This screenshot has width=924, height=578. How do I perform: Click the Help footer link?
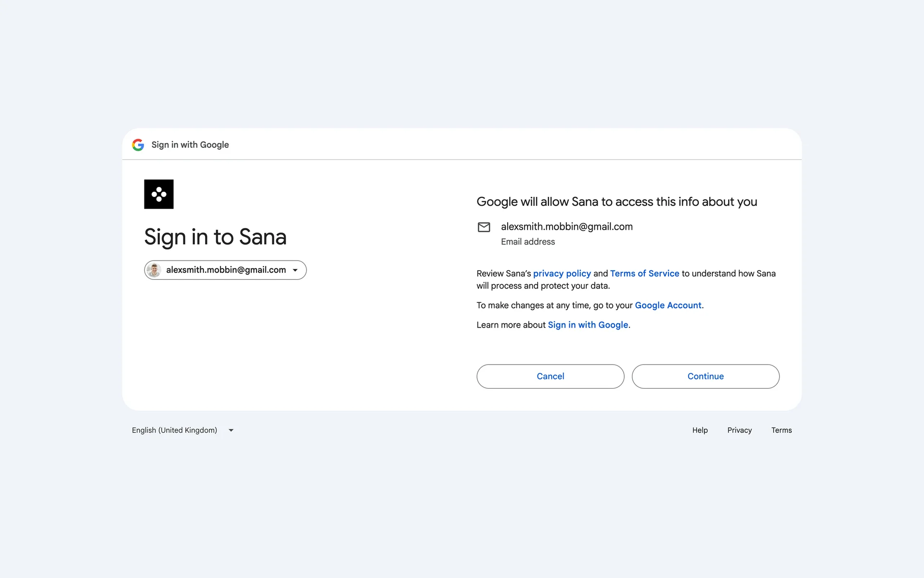click(x=700, y=430)
